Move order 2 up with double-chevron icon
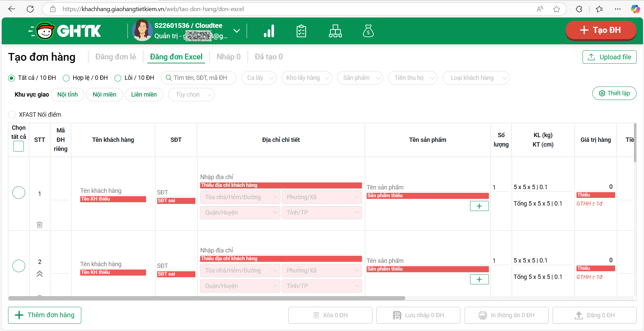 tap(40, 274)
